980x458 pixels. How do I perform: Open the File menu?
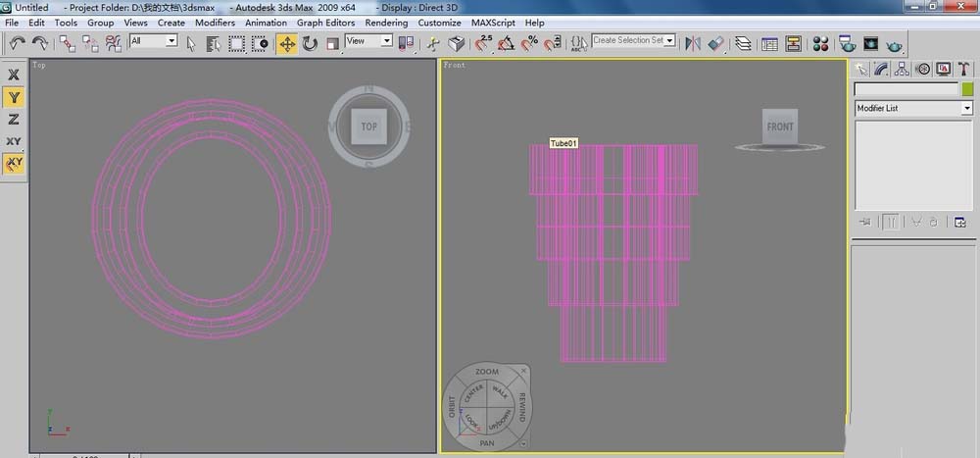tap(11, 23)
